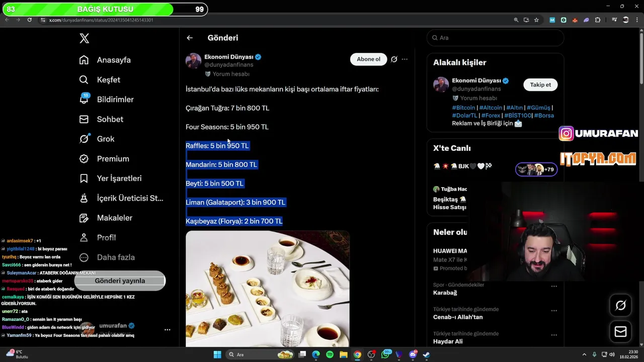The image size is (644, 362).
Task: Open #DolarTL hashtag link
Action: tap(464, 116)
